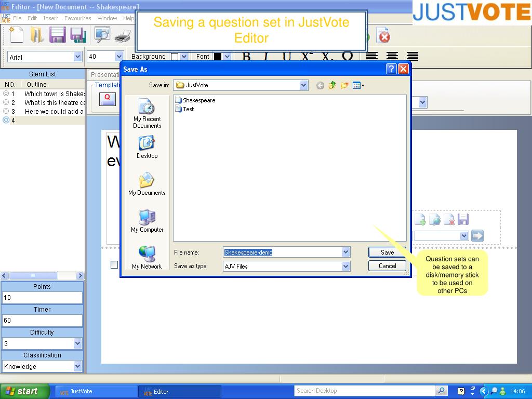The height and width of the screenshot is (399, 532).
Task: Open the Insert menu
Action: 50,18
